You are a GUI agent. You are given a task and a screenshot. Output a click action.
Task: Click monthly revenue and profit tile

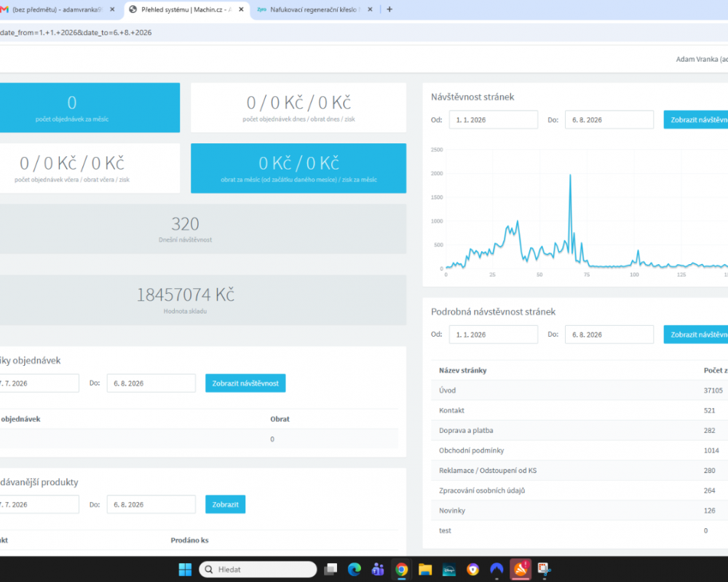coord(298,168)
